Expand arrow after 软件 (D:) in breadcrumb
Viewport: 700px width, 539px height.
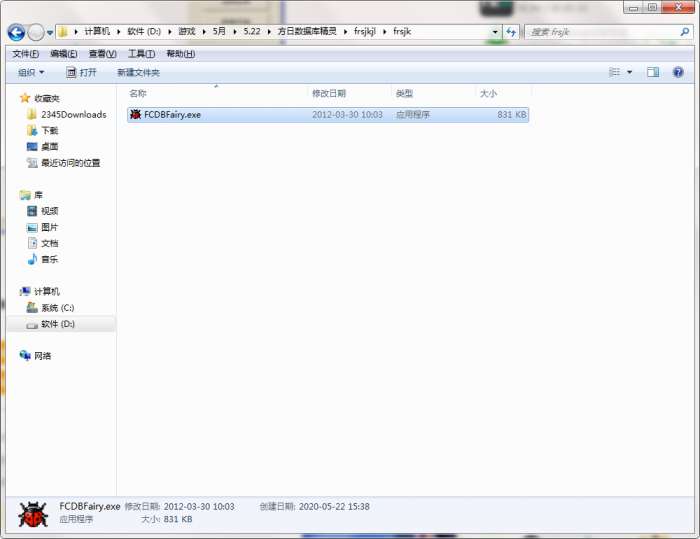click(x=170, y=32)
